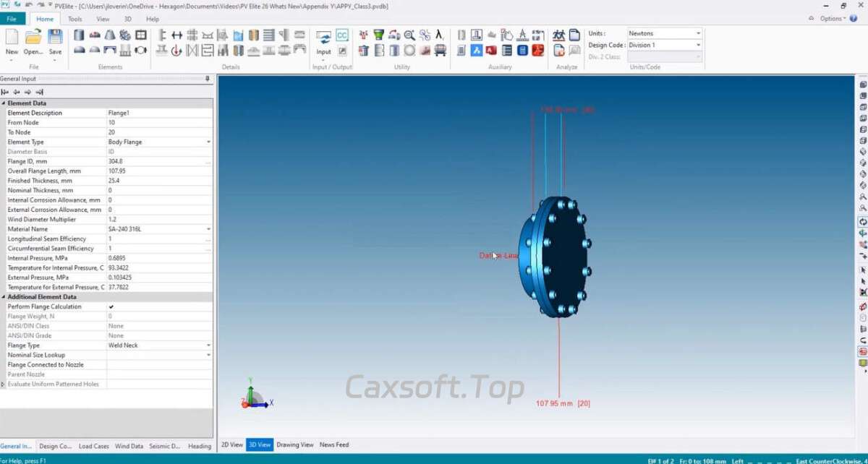Click the New file icon
This screenshot has height=464, width=868.
[x=12, y=40]
